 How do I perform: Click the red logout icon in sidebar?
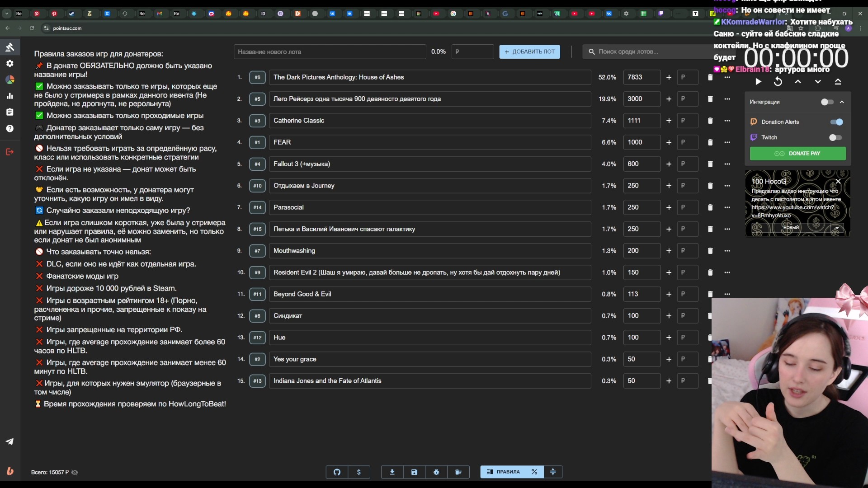(x=9, y=152)
